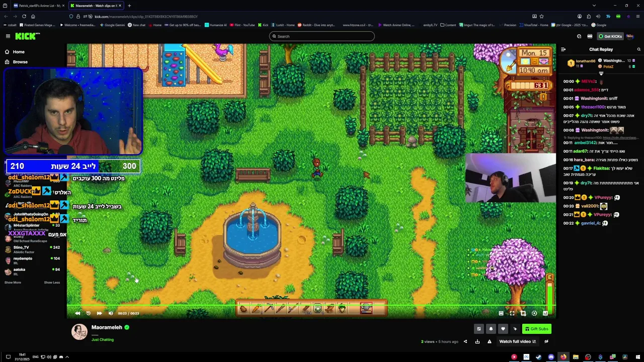Click the sparkle icon beside Gift Subs
644x362 pixels.
point(515,329)
